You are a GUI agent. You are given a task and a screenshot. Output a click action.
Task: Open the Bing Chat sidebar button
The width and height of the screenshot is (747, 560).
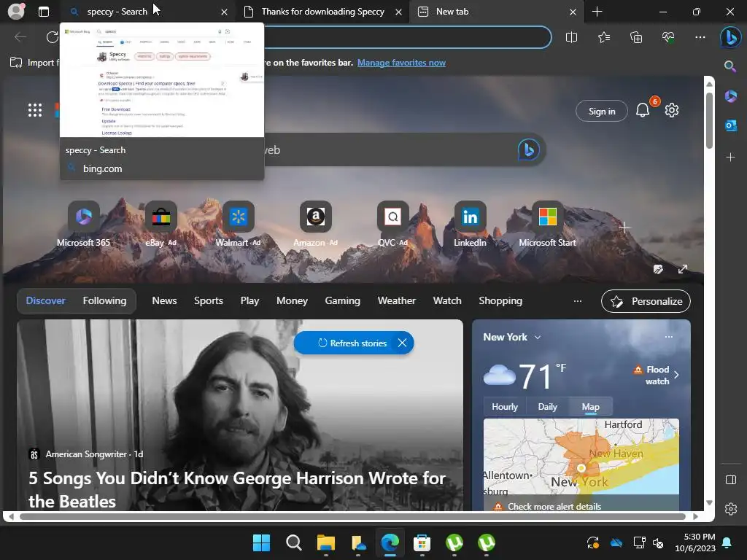730,37
